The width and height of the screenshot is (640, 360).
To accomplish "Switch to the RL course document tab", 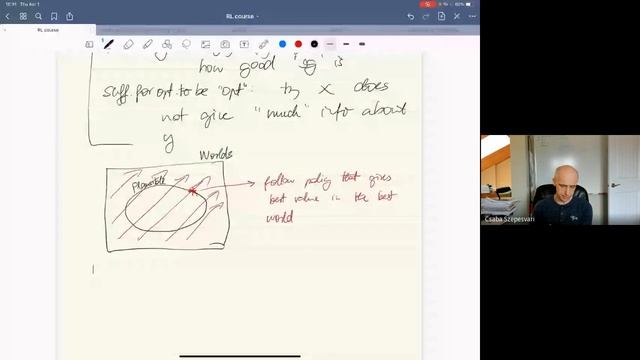I will tap(48, 30).
